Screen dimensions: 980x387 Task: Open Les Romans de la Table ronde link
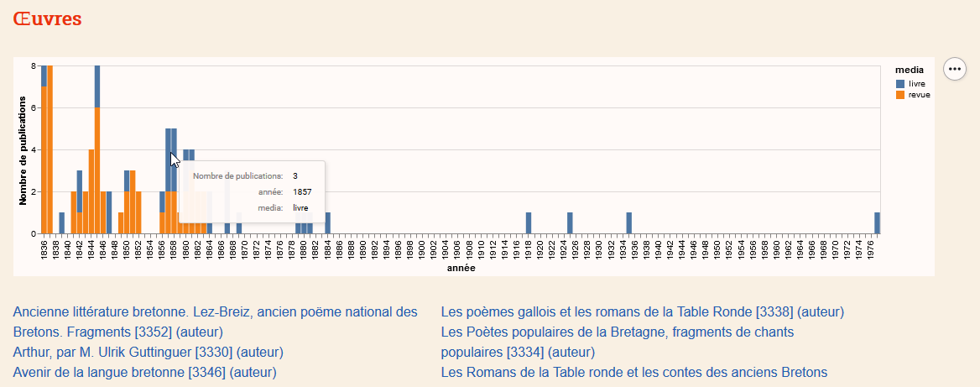tap(634, 373)
